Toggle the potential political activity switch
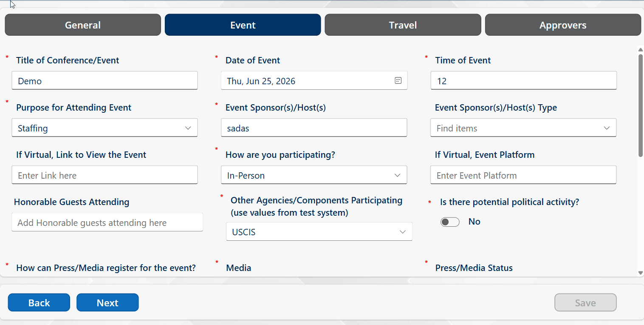Viewport: 644px width, 325px height. 450,222
